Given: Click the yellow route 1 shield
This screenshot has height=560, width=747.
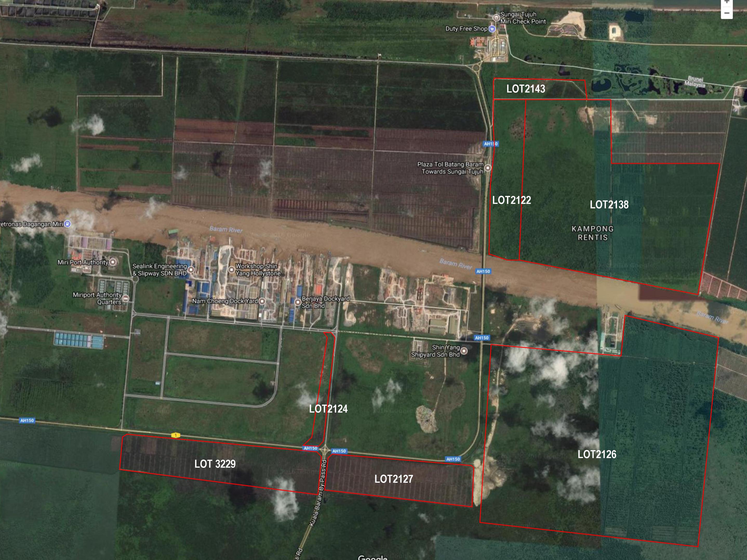Looking at the screenshot, I should (175, 435).
